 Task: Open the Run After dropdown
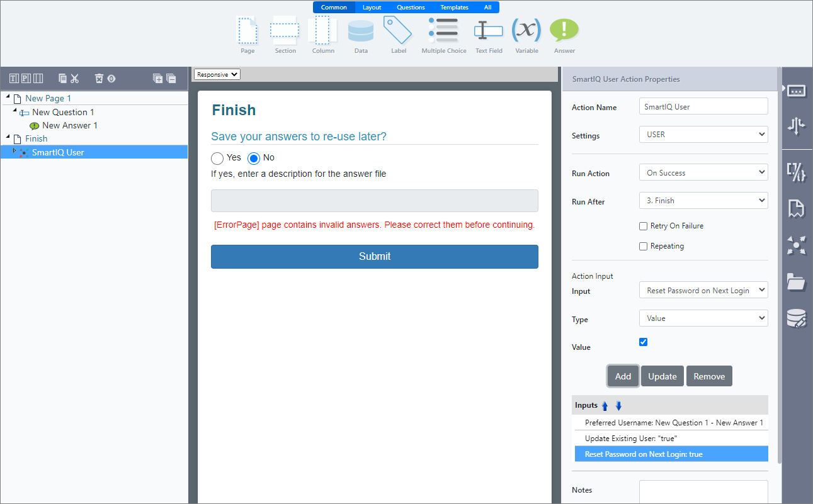pos(703,201)
